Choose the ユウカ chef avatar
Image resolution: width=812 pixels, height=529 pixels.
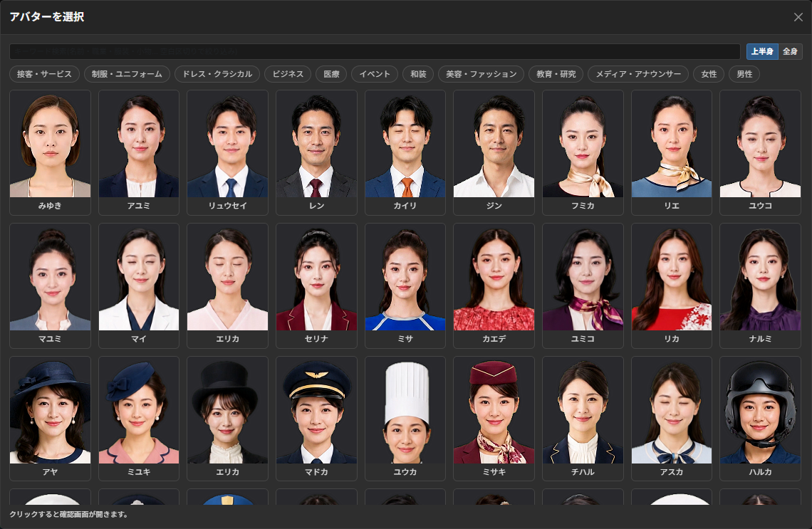tap(405, 419)
